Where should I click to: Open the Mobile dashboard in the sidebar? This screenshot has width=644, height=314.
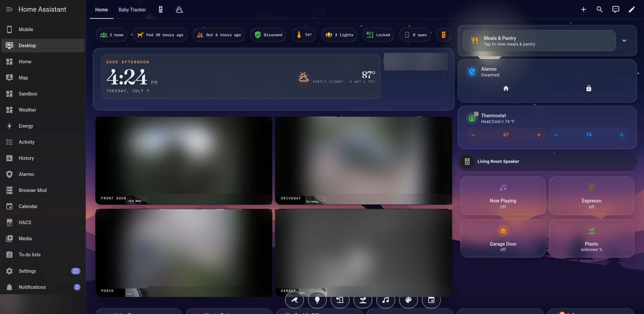(43, 29)
